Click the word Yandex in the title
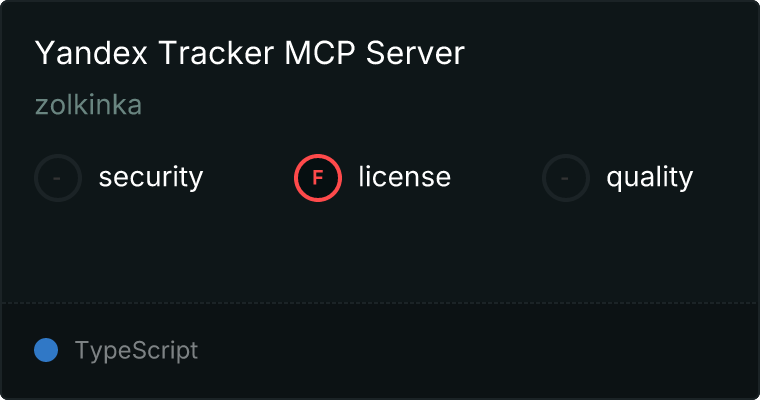The height and width of the screenshot is (400, 760). coord(91,52)
